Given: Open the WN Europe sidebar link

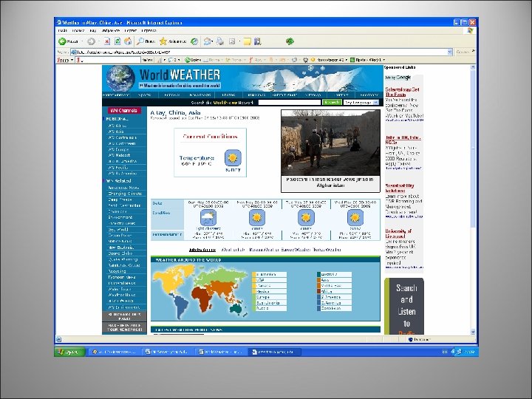Looking at the screenshot, I should coord(118,149).
